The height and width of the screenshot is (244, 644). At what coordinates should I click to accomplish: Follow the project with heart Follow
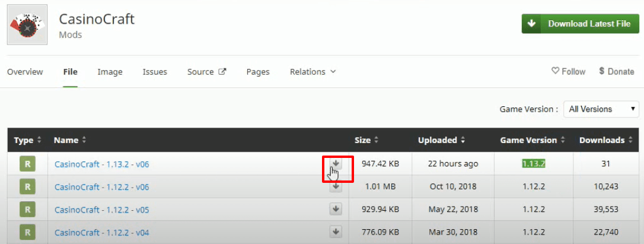point(568,71)
